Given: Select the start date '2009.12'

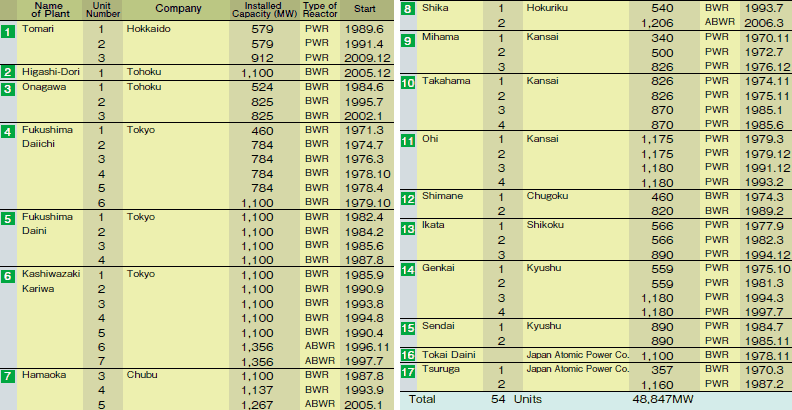Looking at the screenshot, I should click(368, 58).
